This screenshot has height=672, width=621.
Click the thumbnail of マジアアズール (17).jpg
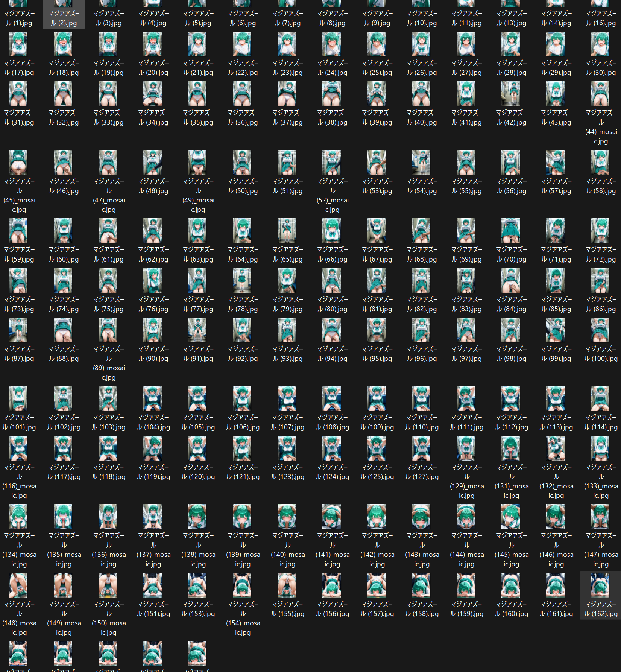tap(18, 44)
